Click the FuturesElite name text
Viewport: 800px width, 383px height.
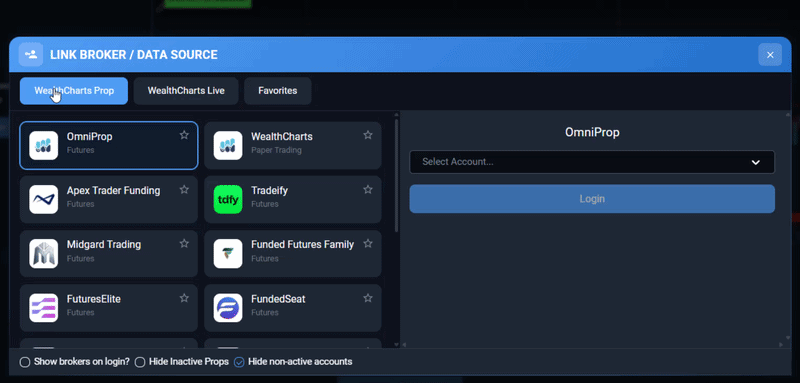(93, 299)
